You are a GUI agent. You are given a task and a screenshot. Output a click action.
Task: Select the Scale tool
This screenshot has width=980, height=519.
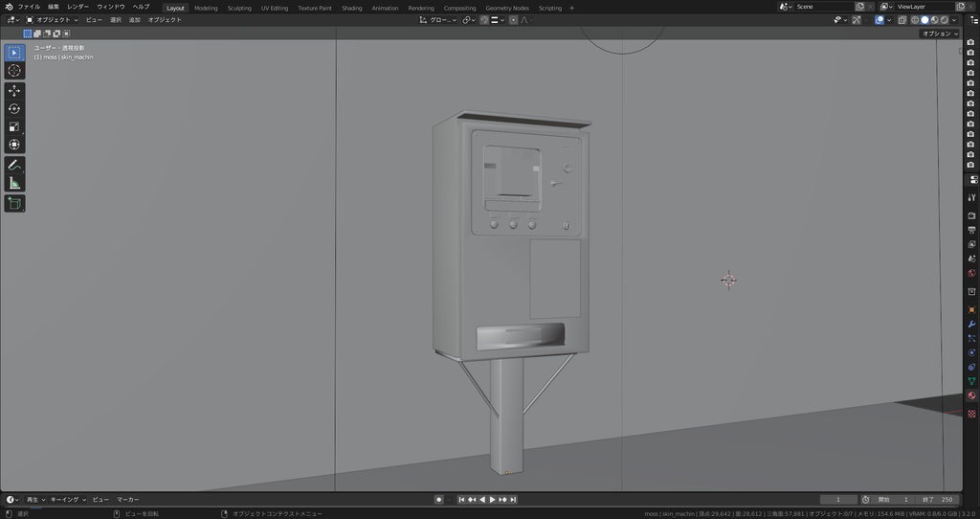pos(14,126)
